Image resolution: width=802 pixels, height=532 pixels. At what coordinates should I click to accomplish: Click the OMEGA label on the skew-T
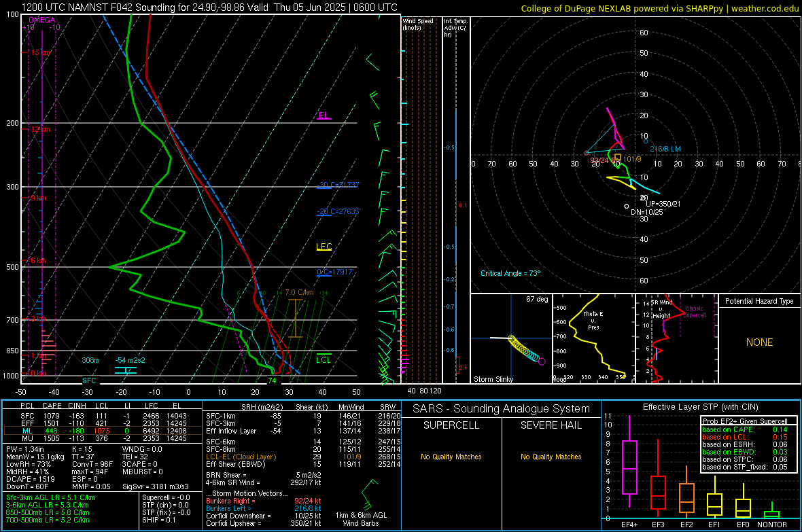point(41,20)
